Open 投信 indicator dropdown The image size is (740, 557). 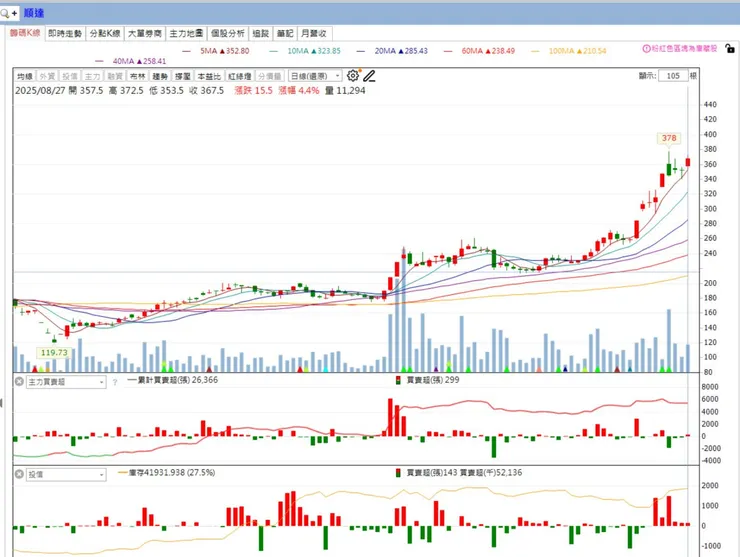click(x=66, y=474)
